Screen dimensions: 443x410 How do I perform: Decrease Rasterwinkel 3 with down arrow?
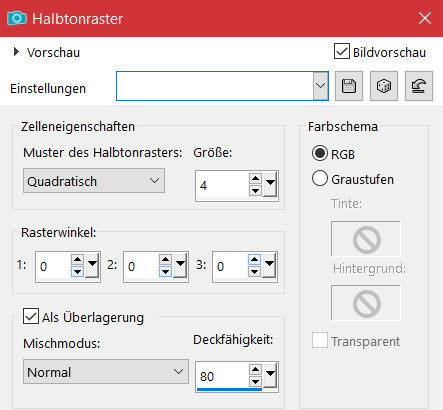(x=254, y=272)
